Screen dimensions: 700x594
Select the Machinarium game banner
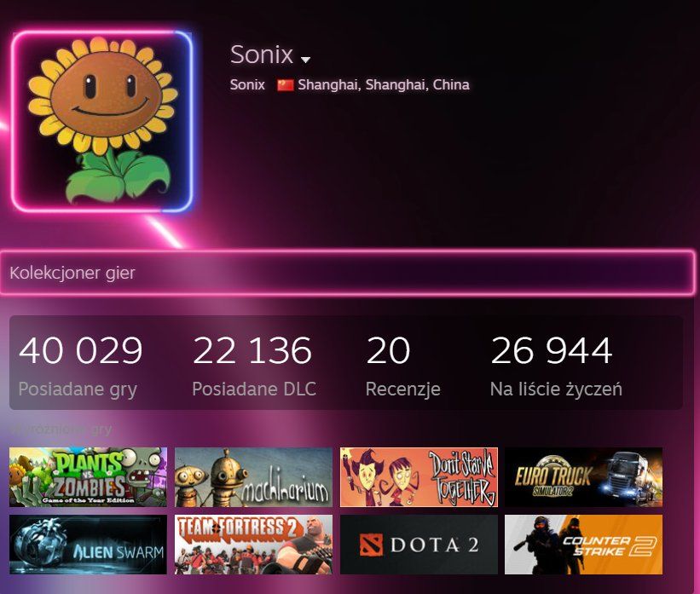pos(253,477)
